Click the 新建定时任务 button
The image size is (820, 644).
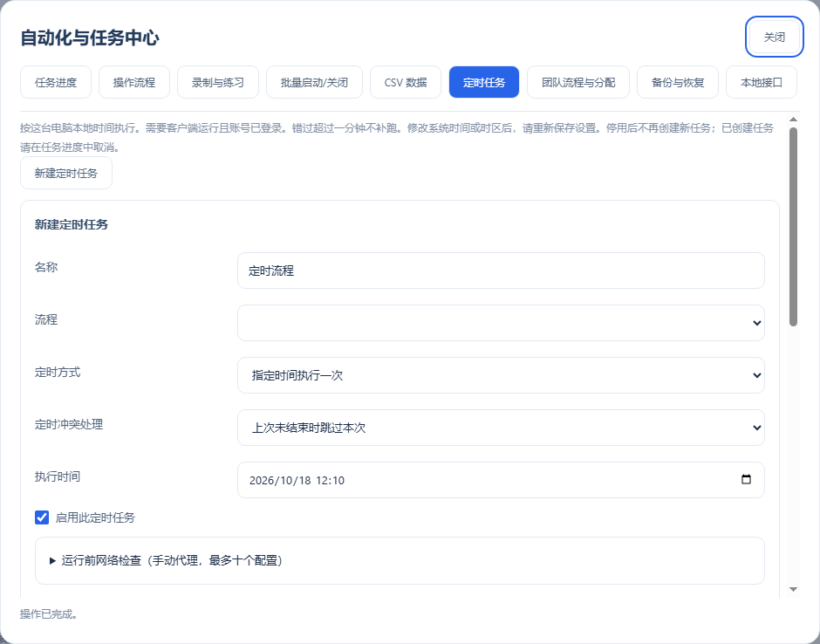[66, 173]
